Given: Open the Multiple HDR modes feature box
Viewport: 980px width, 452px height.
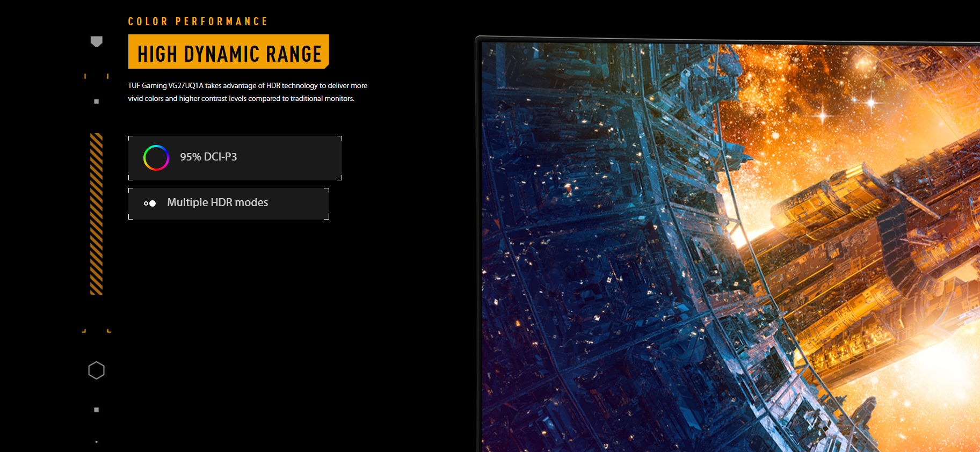Looking at the screenshot, I should [229, 203].
